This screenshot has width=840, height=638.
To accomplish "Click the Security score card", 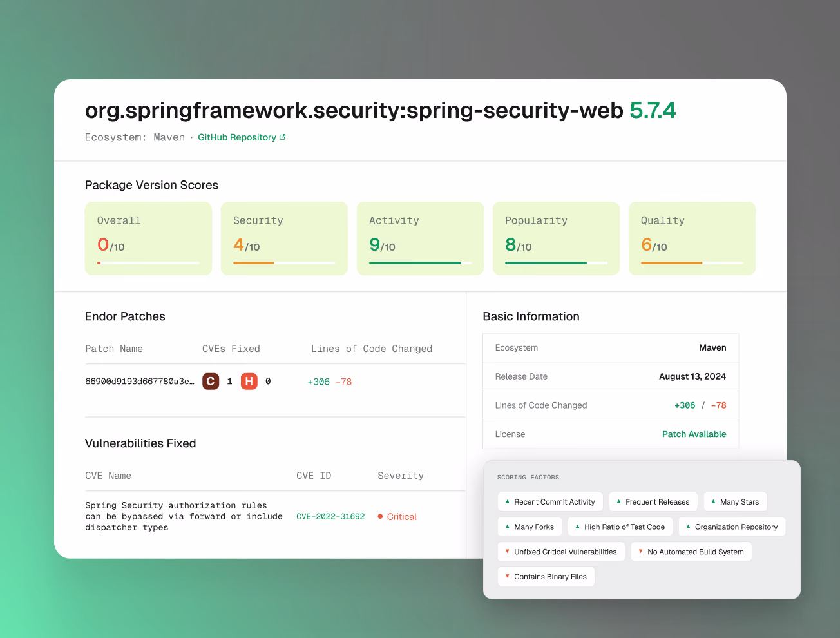I will (x=284, y=238).
